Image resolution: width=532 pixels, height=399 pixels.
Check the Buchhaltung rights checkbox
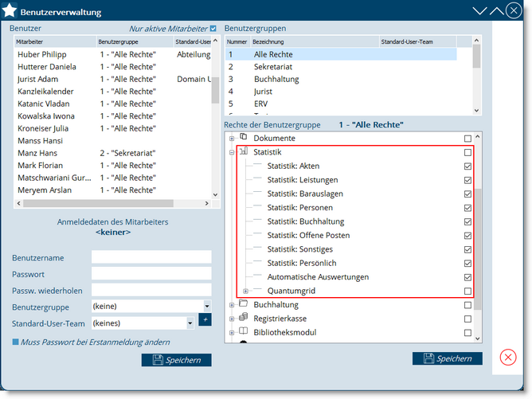pos(467,305)
